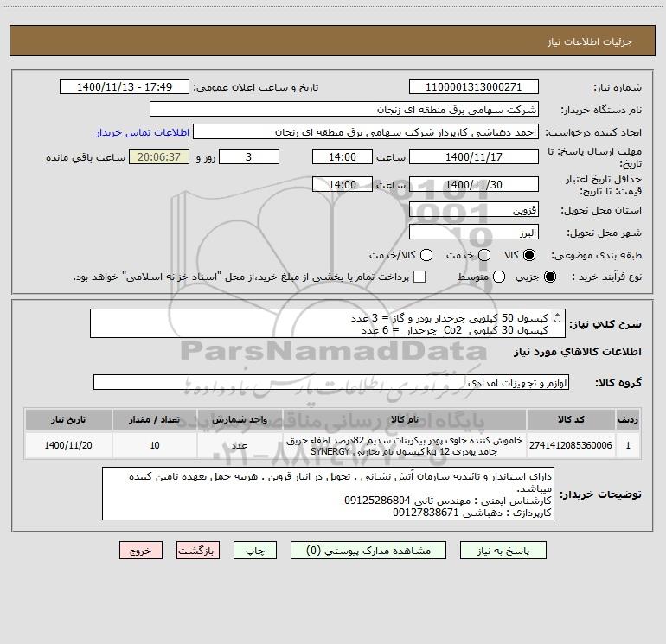Toggle the اسناد خزانه اسلامی payment checkbox
666x644 pixels.
tap(419, 277)
